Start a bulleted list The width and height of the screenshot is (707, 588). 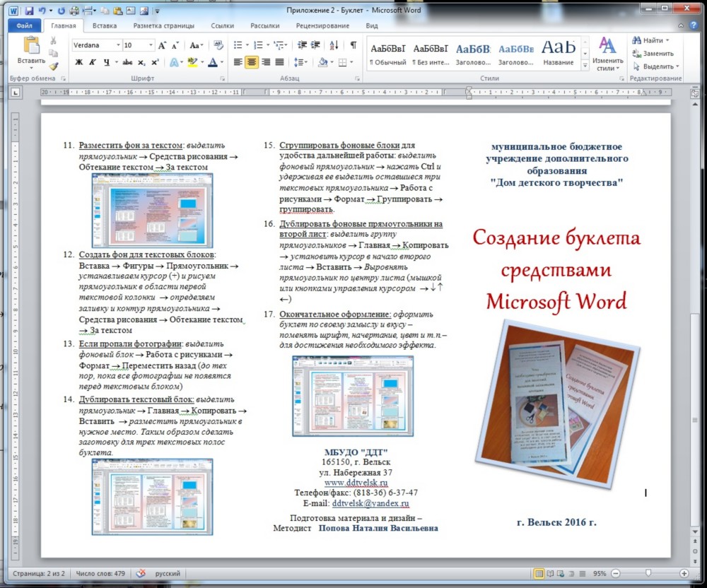click(238, 45)
